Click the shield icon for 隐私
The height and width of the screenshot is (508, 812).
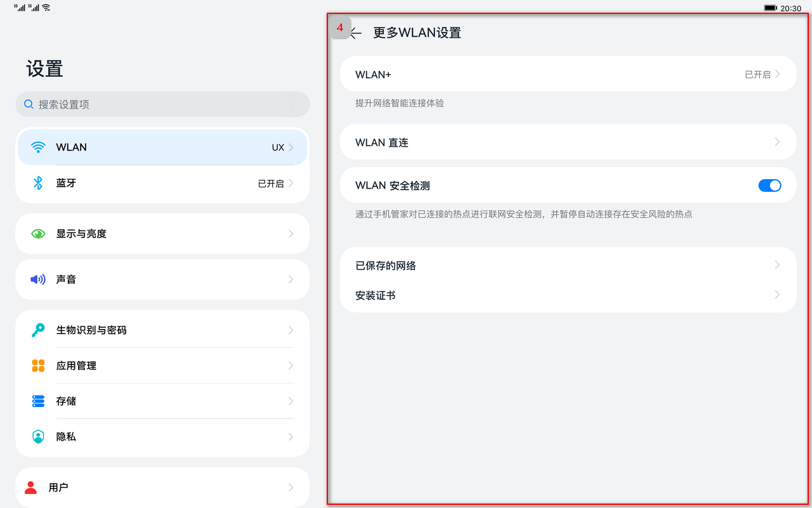(38, 437)
